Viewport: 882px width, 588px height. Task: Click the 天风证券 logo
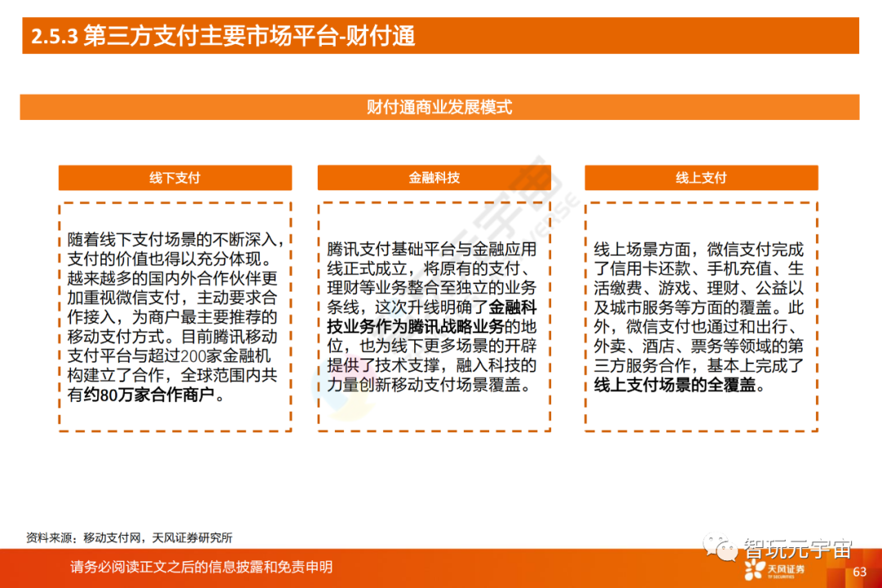point(774,570)
